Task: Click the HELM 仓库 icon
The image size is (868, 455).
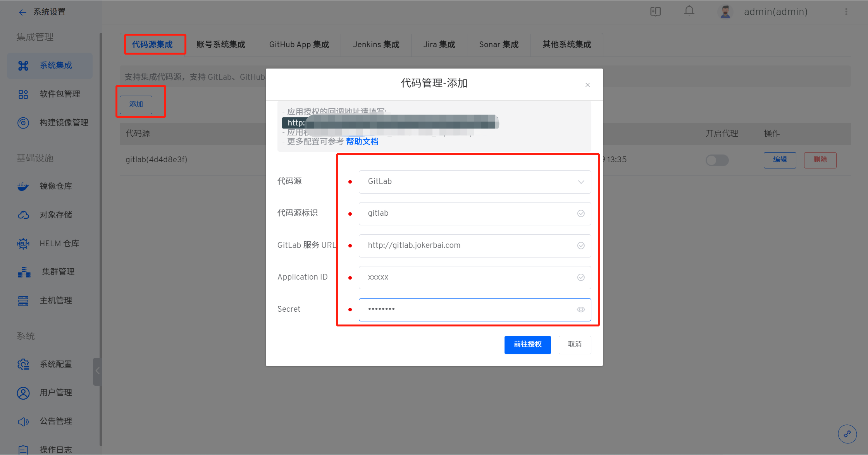Action: [x=23, y=244]
